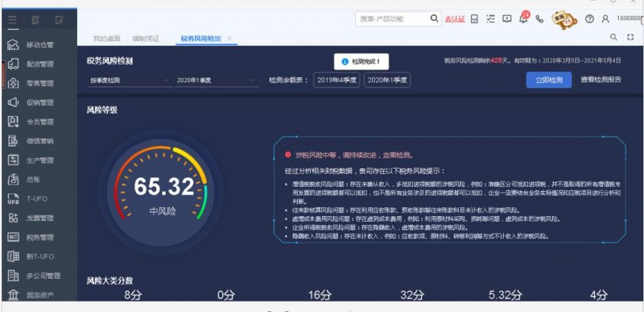Click the monkey mascot customer service icon
The image size is (644, 312).
(x=564, y=19)
